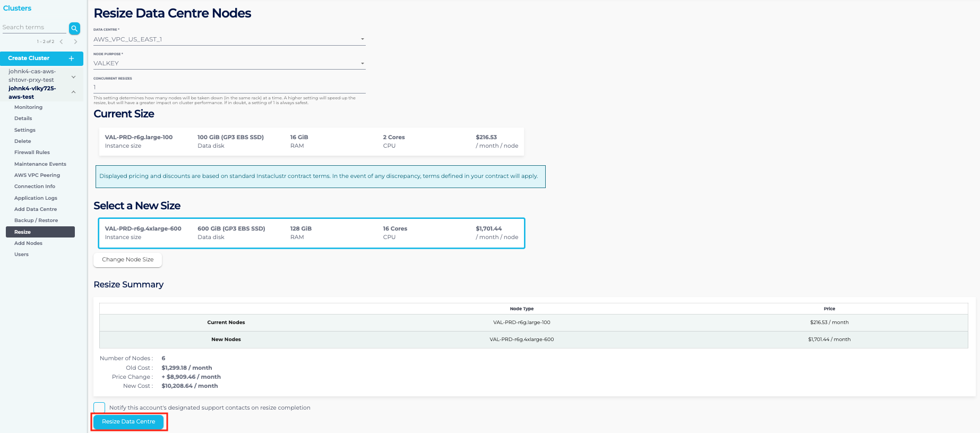Click the Clusters heading link

(17, 8)
